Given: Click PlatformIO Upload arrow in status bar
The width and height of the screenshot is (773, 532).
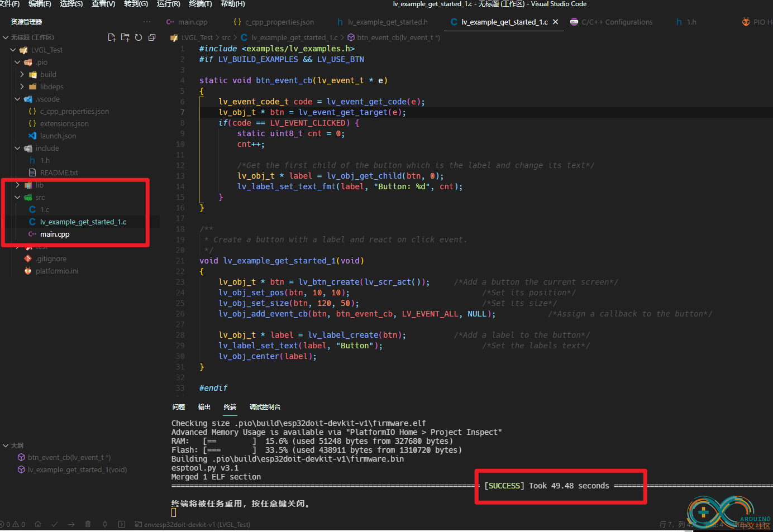Looking at the screenshot, I should [71, 524].
